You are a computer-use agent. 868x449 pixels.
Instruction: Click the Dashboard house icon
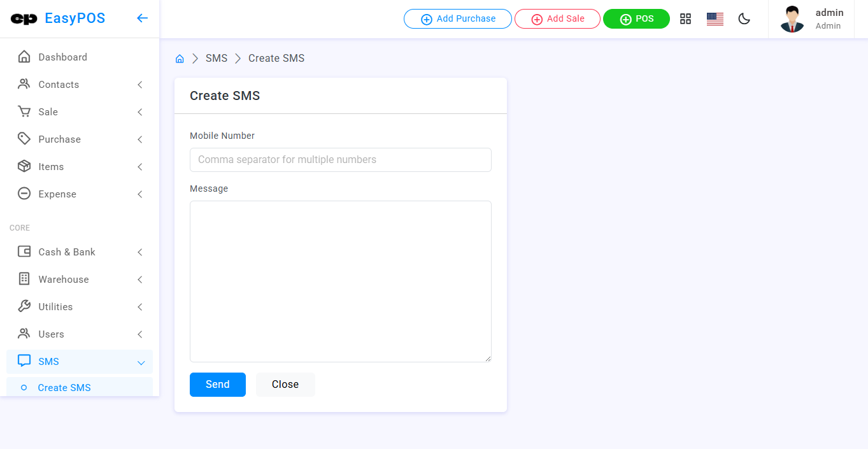point(24,57)
